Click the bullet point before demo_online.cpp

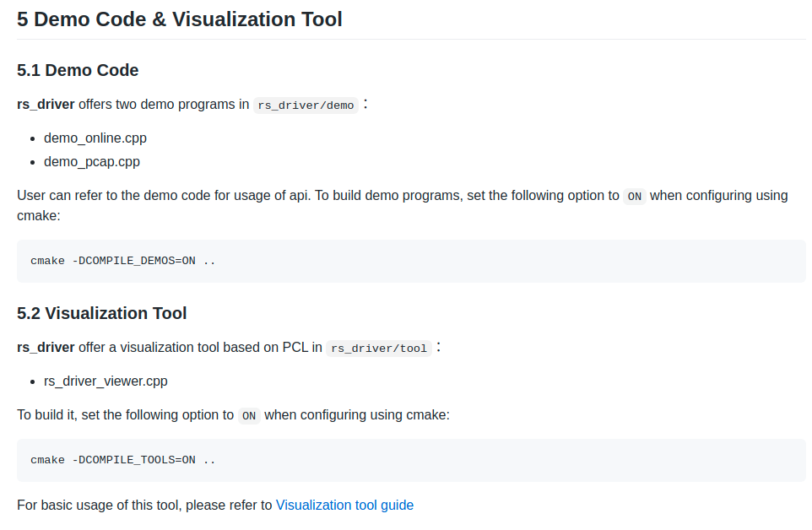click(32, 138)
